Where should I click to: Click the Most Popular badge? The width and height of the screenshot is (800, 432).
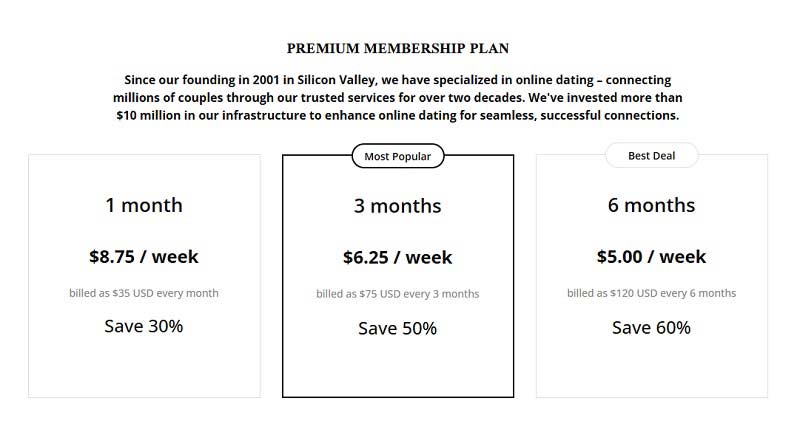(398, 156)
